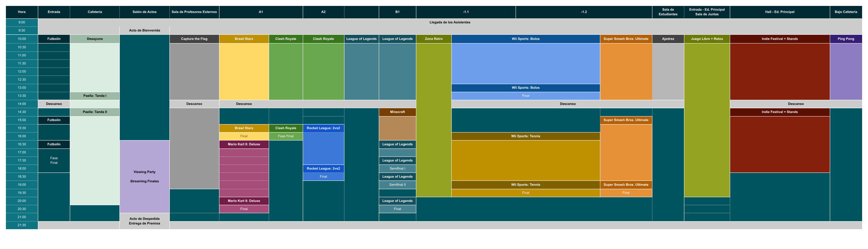Select the Acto de Despedida Entrega de Premios cell
Screen dimensions: 868x249
144,221
